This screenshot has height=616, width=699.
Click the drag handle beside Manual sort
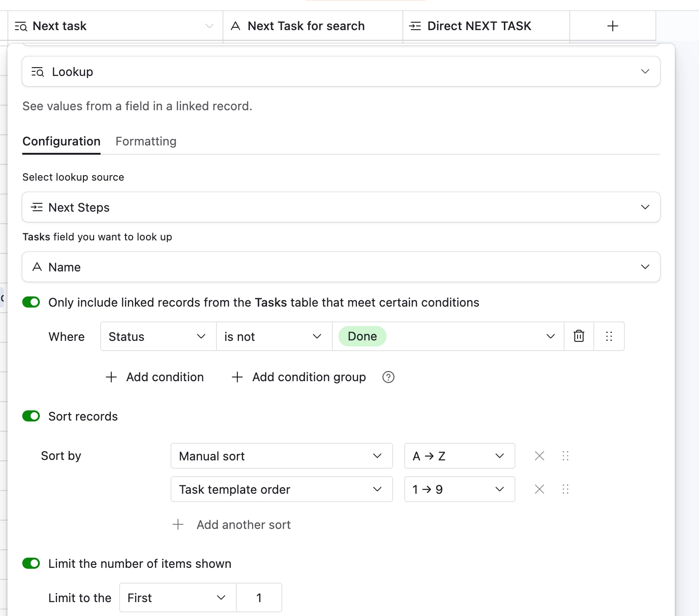pyautogui.click(x=565, y=456)
